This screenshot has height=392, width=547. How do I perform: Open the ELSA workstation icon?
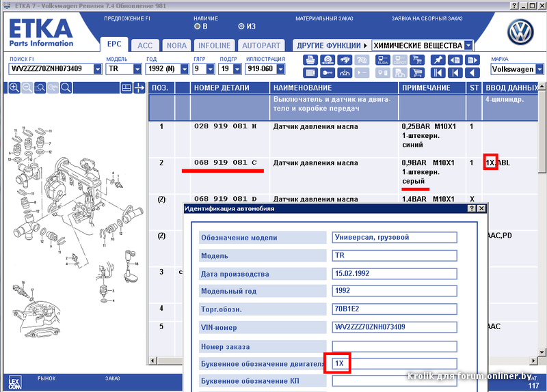[382, 60]
